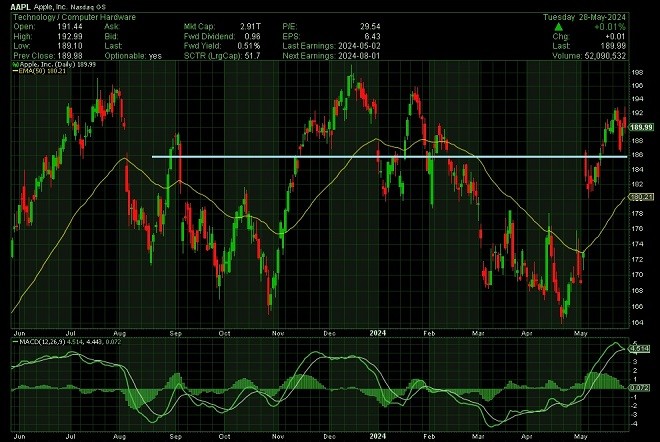Screen dimensions: 660x442
Task: Click the Last value 189.99 in top-right summary
Action: [x=613, y=46]
